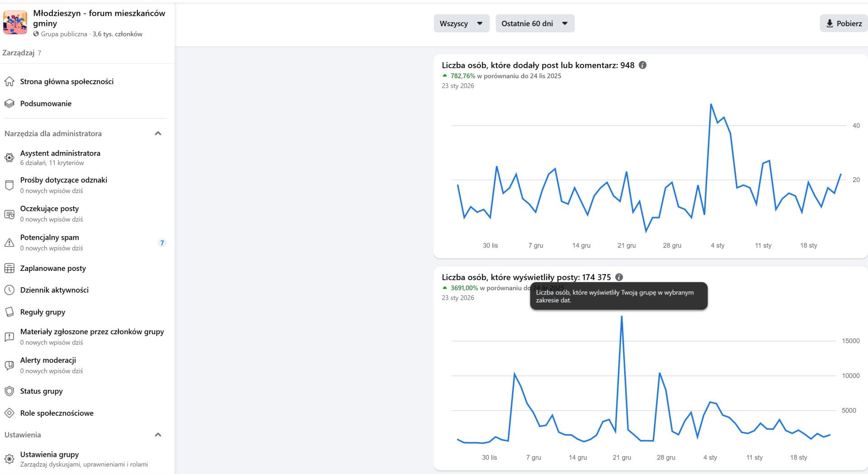The width and height of the screenshot is (868, 474).
Task: Collapse the Narzędzia dla administratora section
Action: pyautogui.click(x=158, y=133)
